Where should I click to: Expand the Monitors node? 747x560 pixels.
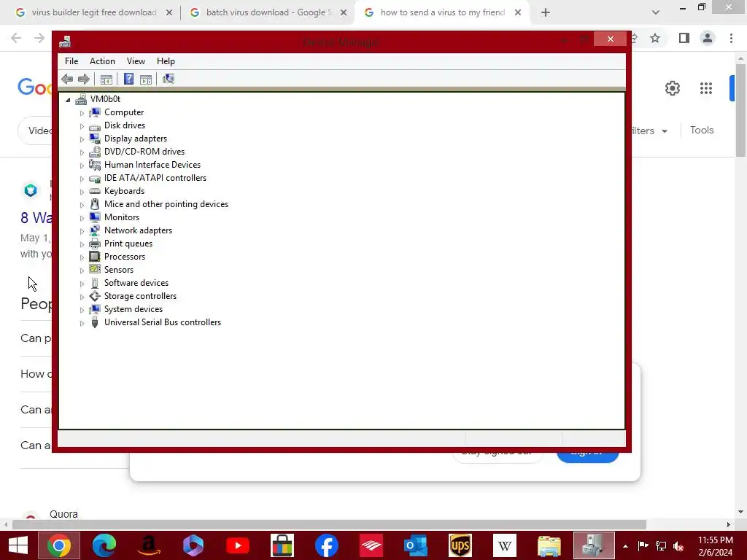(x=82, y=217)
